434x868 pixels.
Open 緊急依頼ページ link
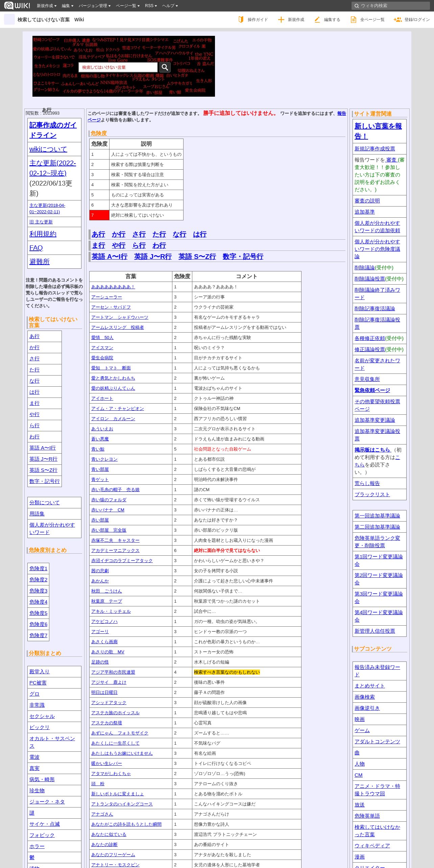[x=372, y=390]
